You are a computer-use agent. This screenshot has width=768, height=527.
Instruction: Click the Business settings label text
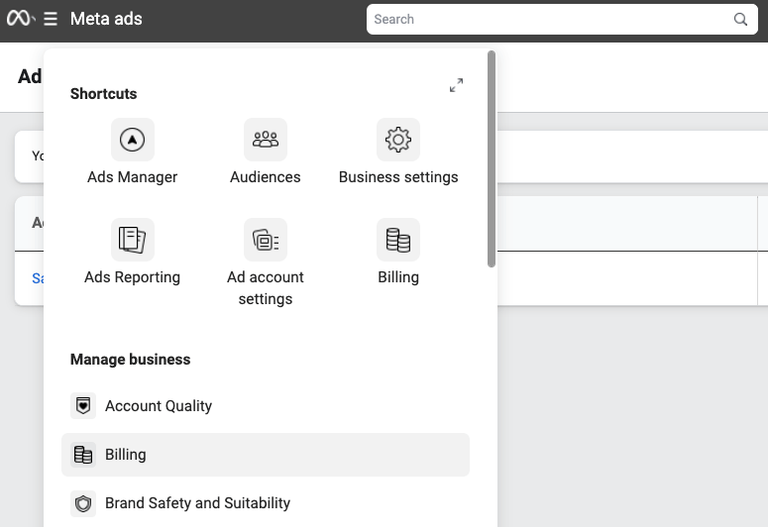[x=398, y=177]
